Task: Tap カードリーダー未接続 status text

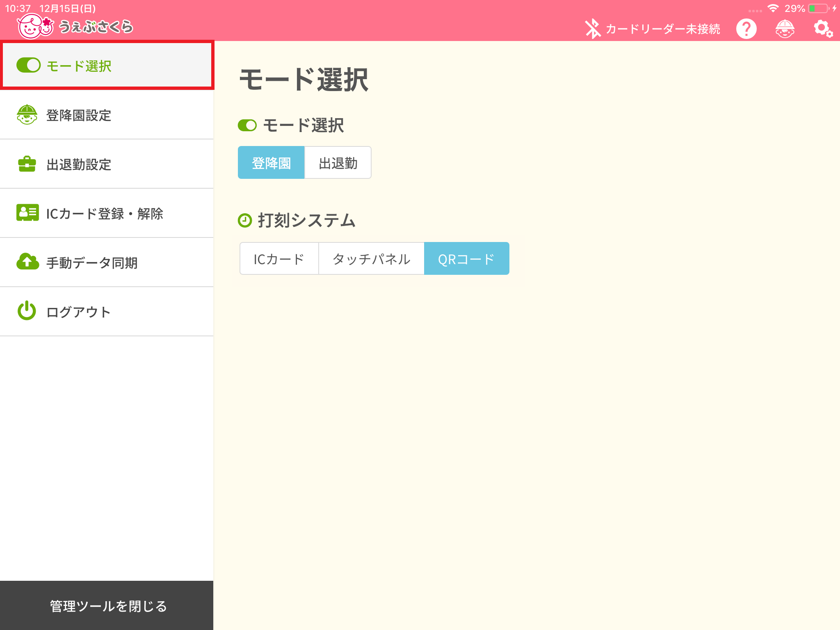Action: pyautogui.click(x=663, y=29)
